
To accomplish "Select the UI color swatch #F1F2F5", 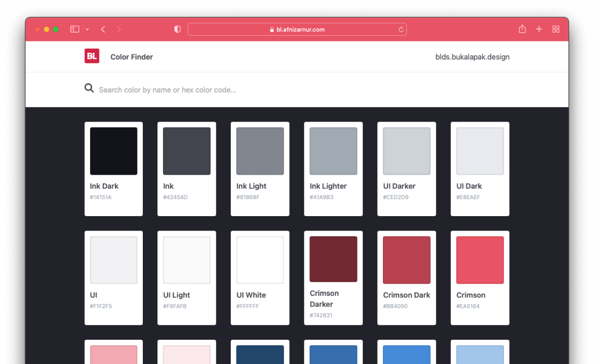I will pos(114,260).
